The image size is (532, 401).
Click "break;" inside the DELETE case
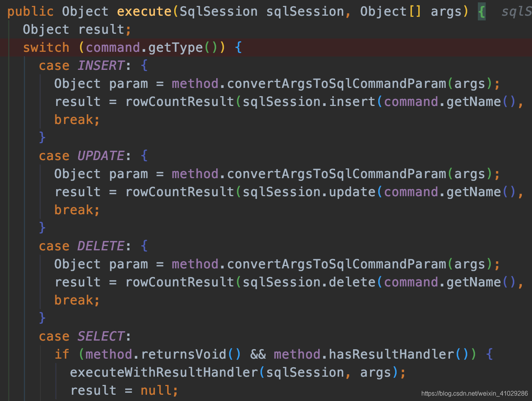77,300
